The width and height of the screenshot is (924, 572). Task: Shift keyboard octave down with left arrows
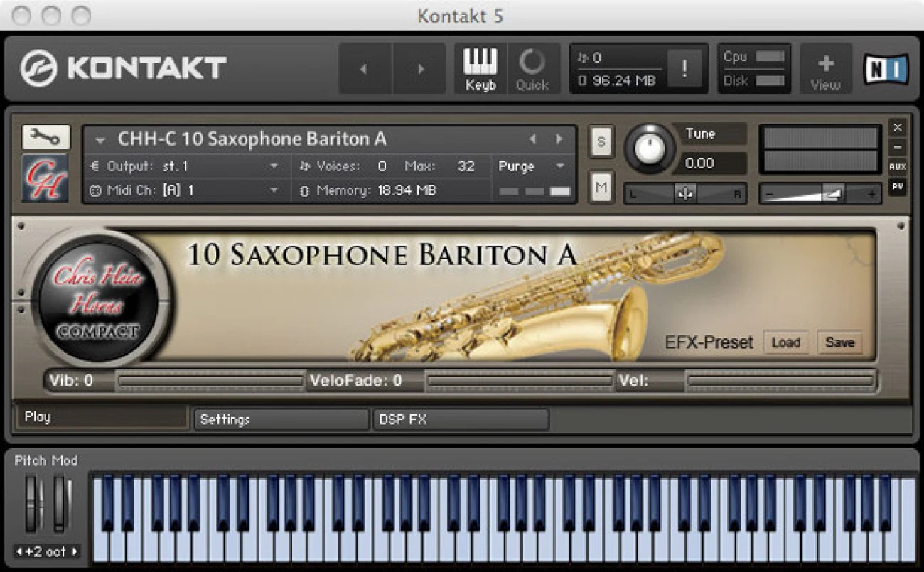[21, 551]
